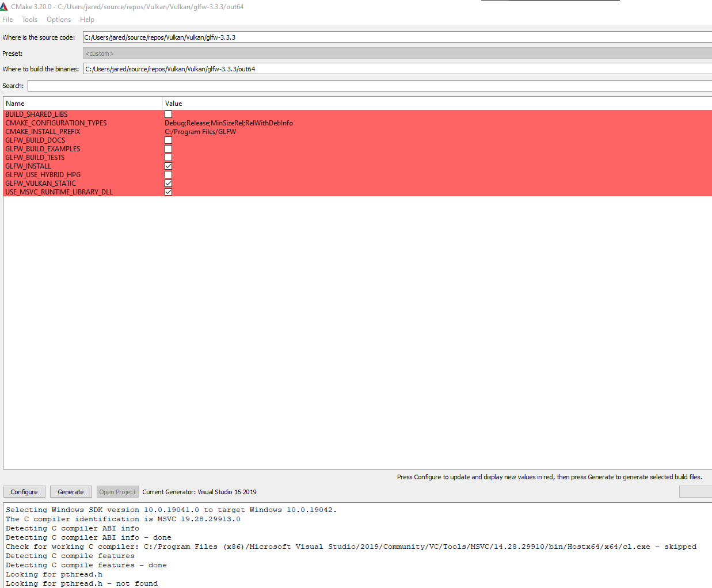
Task: Enable the GLFW_BUILD_TESTS checkbox
Action: pyautogui.click(x=169, y=158)
